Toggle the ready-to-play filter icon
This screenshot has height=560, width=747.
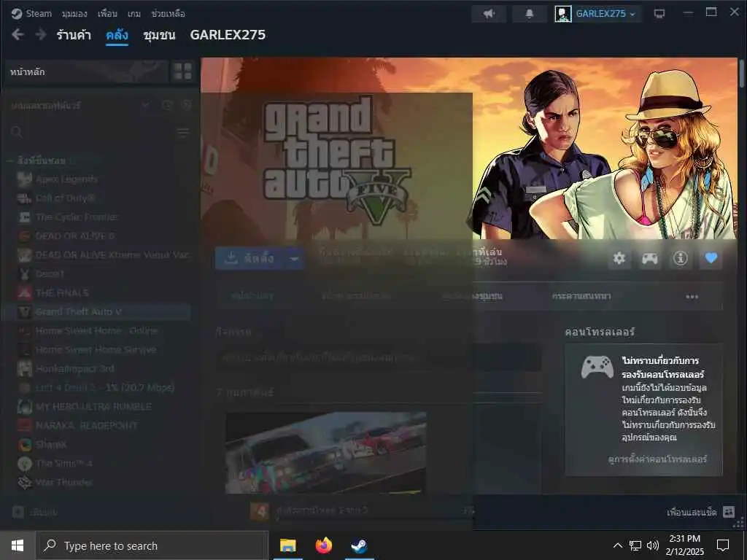(x=186, y=105)
